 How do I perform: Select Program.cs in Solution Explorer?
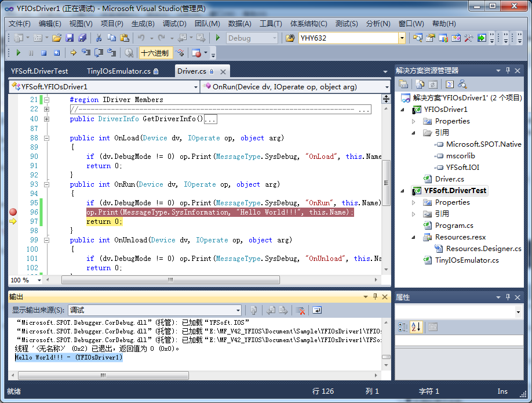454,226
